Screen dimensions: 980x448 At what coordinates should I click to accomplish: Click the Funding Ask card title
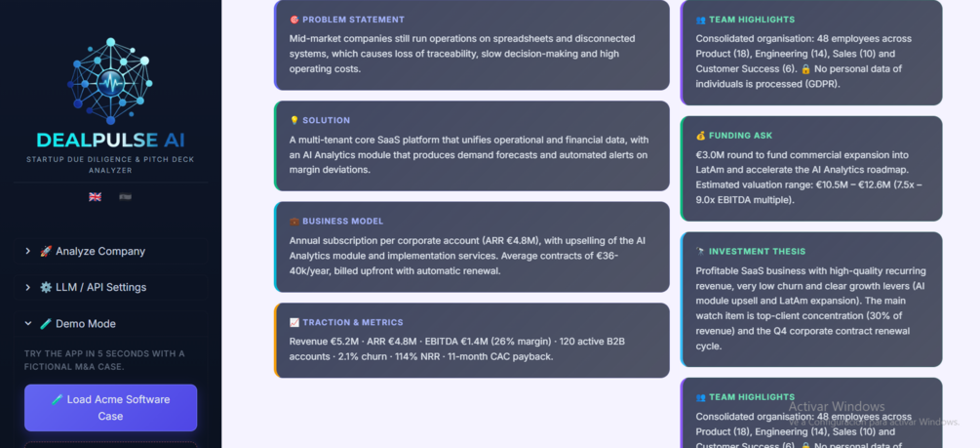coord(741,135)
